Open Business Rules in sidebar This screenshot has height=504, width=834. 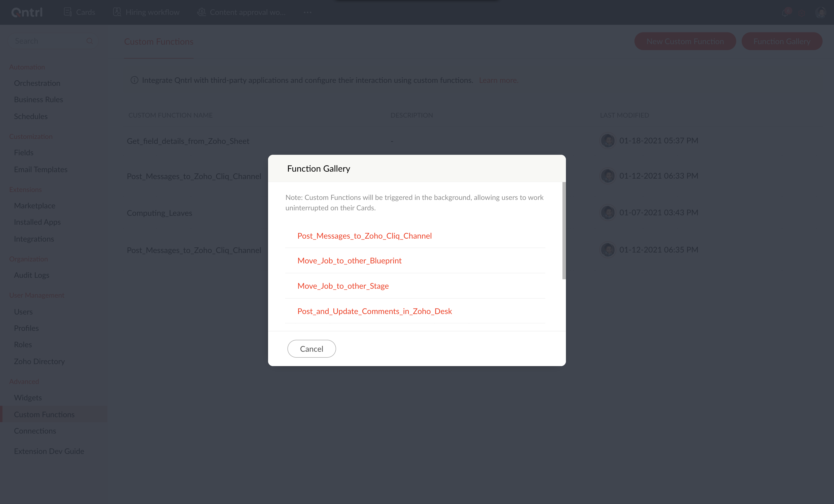38,99
